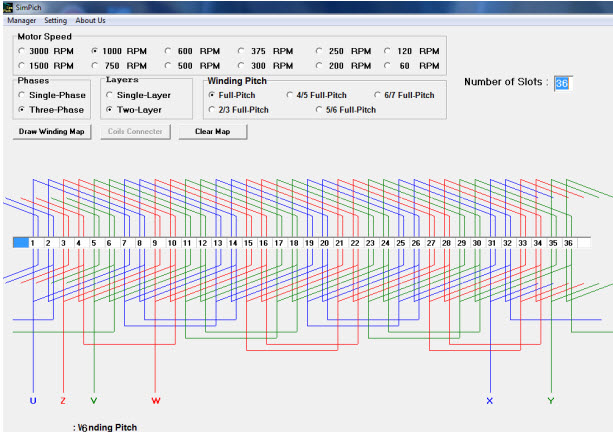Viewport: 613px width, 432px height.
Task: Select 60 RPM motor speed
Action: point(412,66)
